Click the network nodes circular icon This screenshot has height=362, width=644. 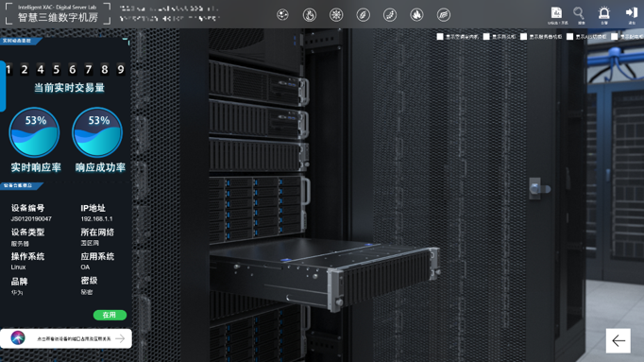point(282,15)
